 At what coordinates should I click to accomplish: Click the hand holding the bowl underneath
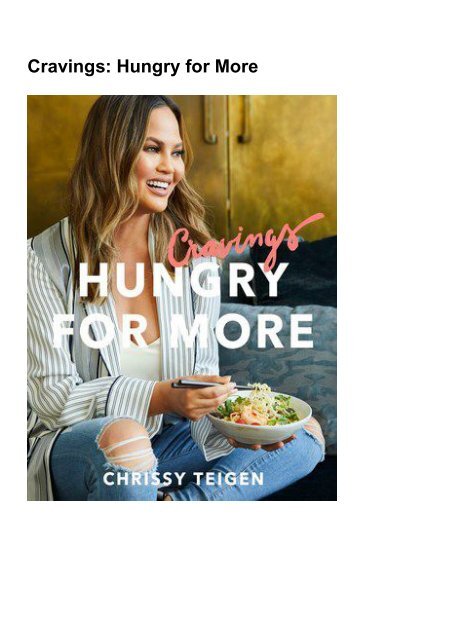pos(261,444)
